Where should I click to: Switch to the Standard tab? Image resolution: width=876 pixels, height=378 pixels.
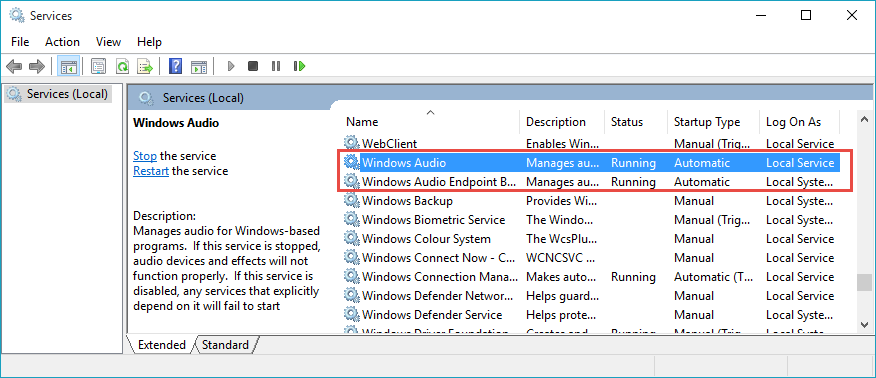[225, 344]
